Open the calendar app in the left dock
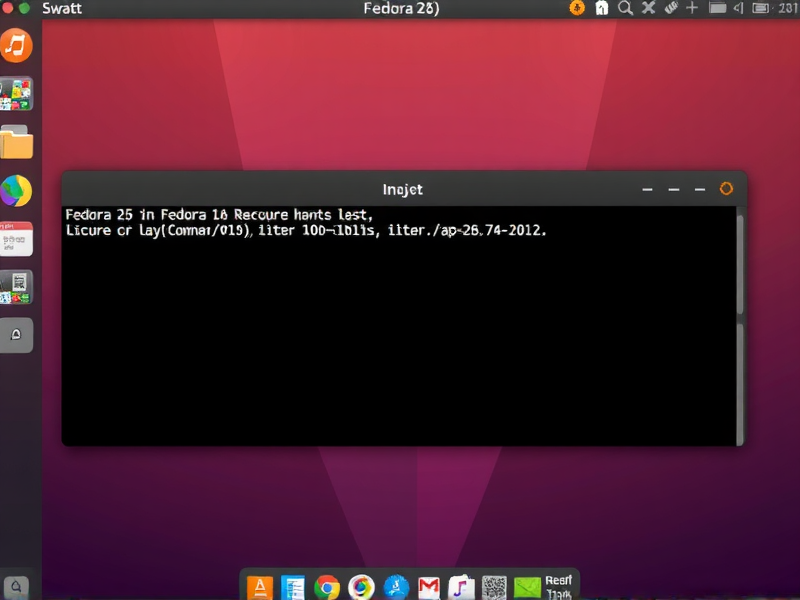 point(17,235)
